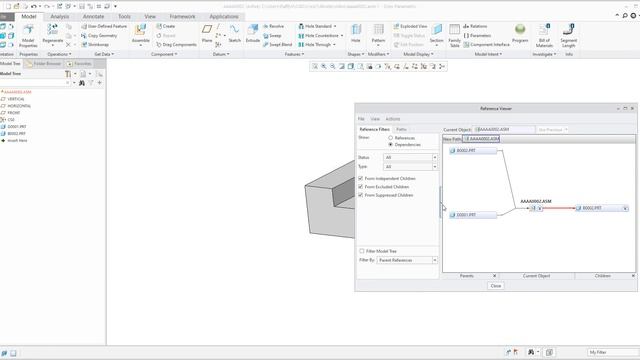Select the References radio button
The width and height of the screenshot is (640, 360).
pos(391,138)
